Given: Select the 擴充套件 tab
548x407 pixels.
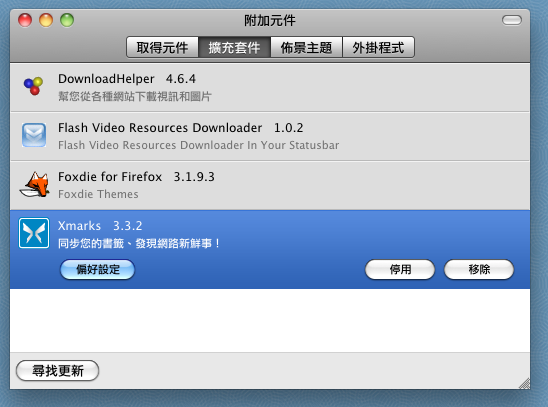Looking at the screenshot, I should [x=235, y=47].
